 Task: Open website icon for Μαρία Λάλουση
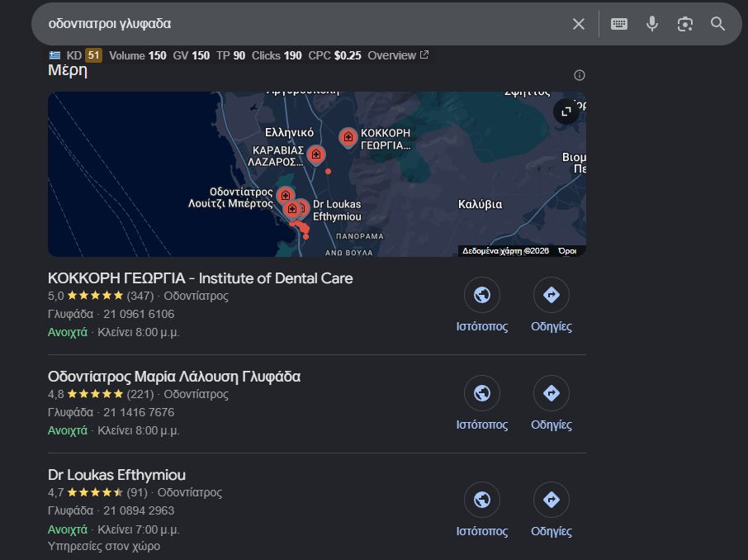click(482, 393)
